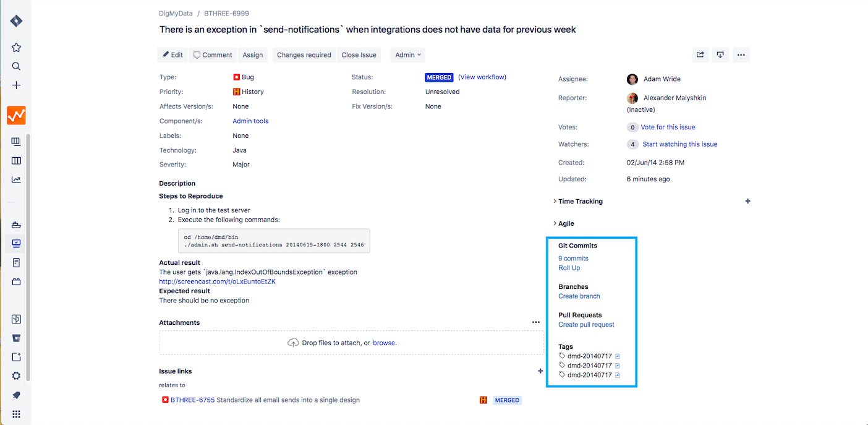Viewport: 868px width, 425px height.
Task: Expand the Agile section
Action: 566,223
